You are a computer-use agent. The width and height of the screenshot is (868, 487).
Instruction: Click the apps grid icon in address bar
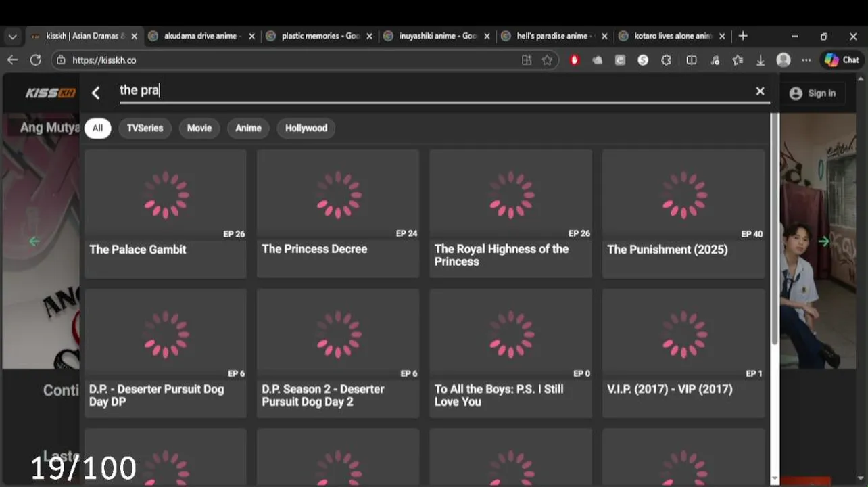click(x=527, y=60)
